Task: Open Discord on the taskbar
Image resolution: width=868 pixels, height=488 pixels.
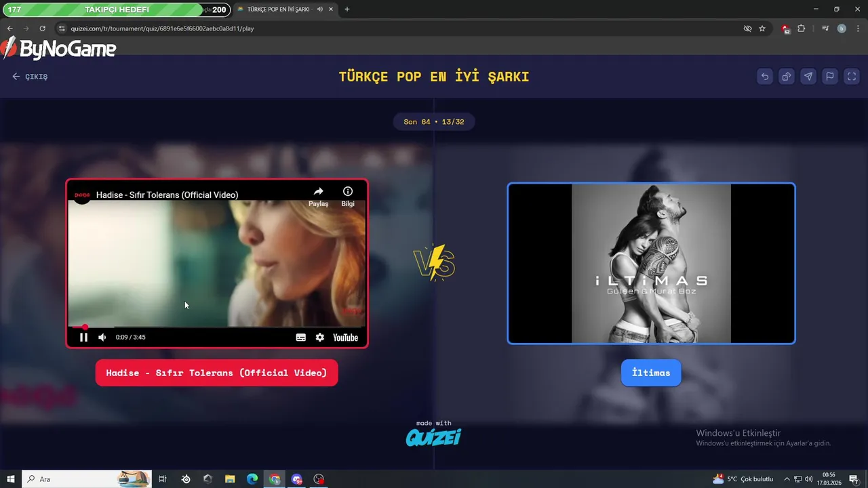Action: pyautogui.click(x=296, y=479)
